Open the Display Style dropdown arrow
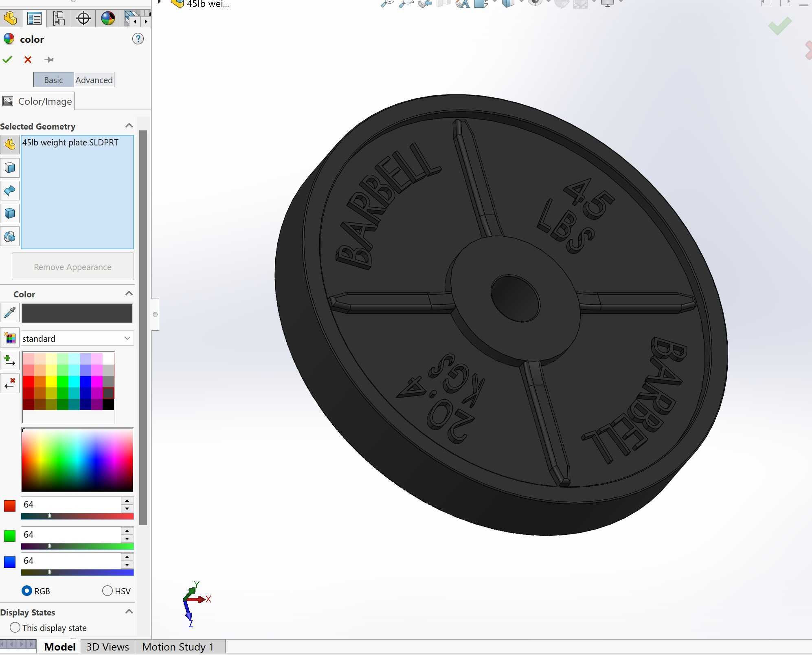812x655 pixels. (521, 2)
